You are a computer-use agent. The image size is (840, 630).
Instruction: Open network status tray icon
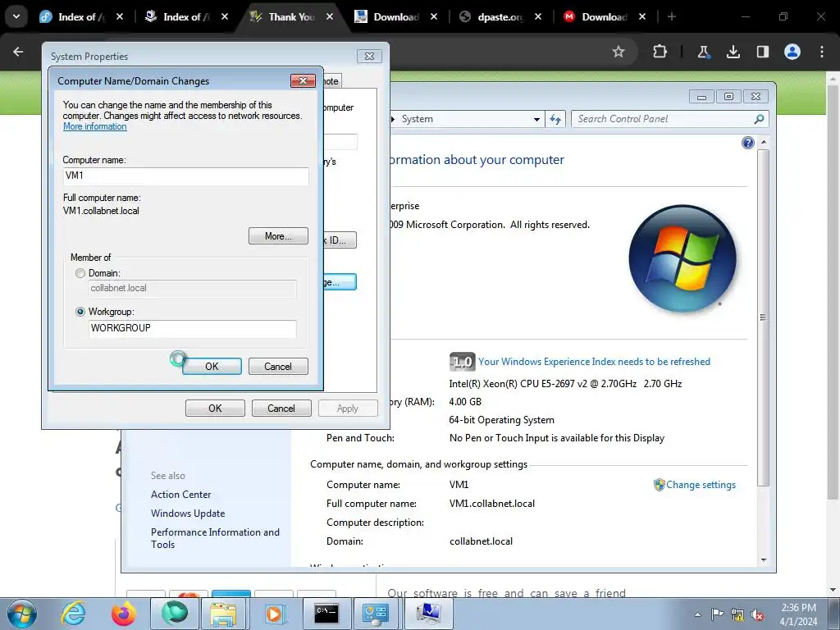point(737,614)
